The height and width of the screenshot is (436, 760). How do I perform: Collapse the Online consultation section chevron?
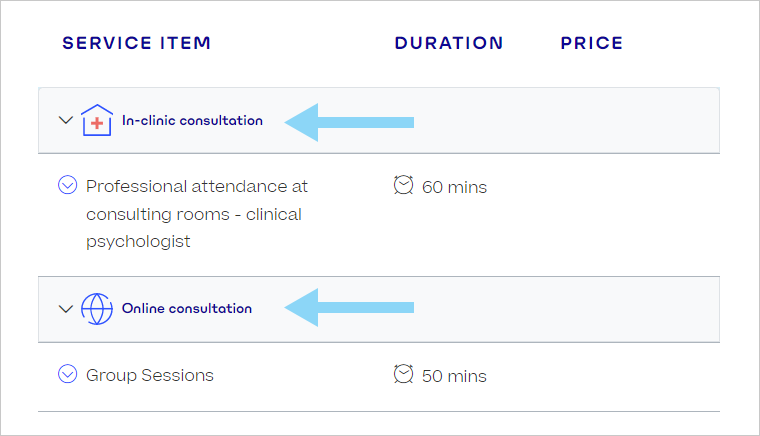[x=65, y=309]
